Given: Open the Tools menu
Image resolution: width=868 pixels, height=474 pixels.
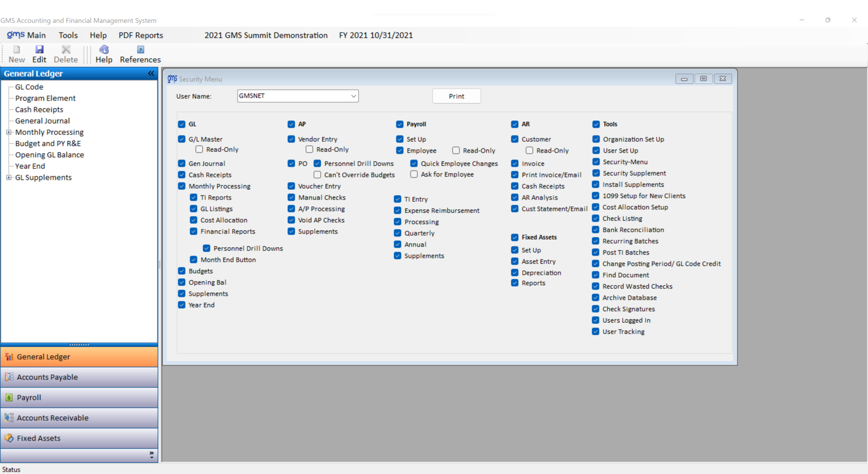Looking at the screenshot, I should (68, 35).
